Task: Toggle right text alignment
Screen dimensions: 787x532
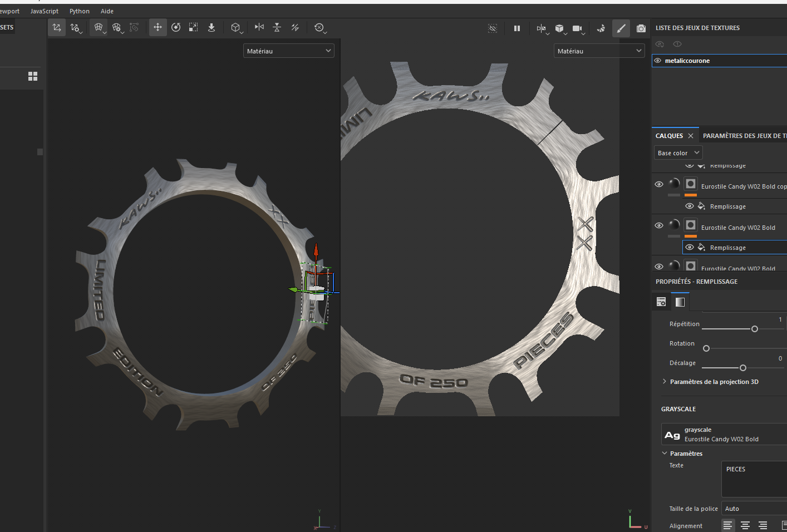Action: coord(763,525)
